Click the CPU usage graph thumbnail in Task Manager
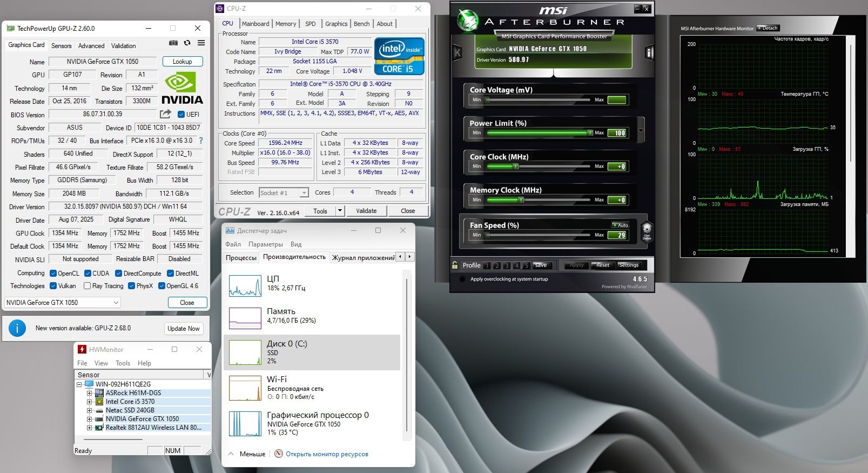This screenshot has width=868, height=473. click(x=245, y=285)
